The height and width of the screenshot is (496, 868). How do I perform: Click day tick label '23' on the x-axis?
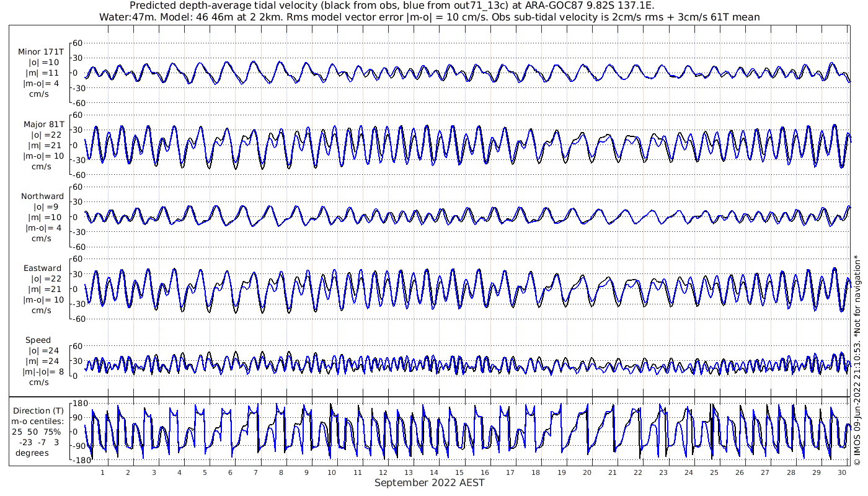(x=663, y=472)
